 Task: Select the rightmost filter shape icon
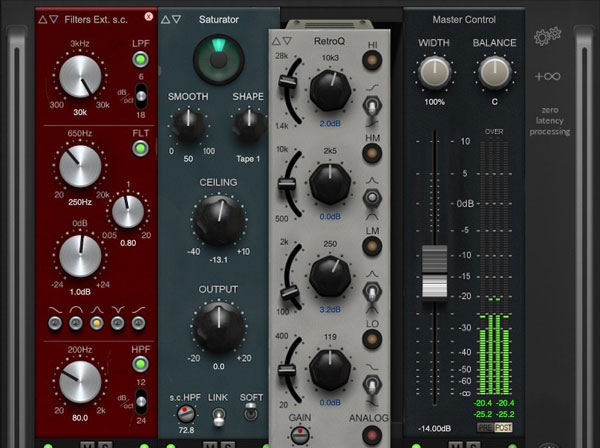140,324
